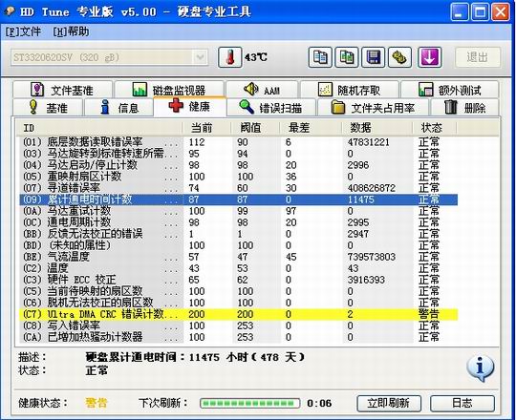
Task: Click the 日志 button
Action: [462, 403]
